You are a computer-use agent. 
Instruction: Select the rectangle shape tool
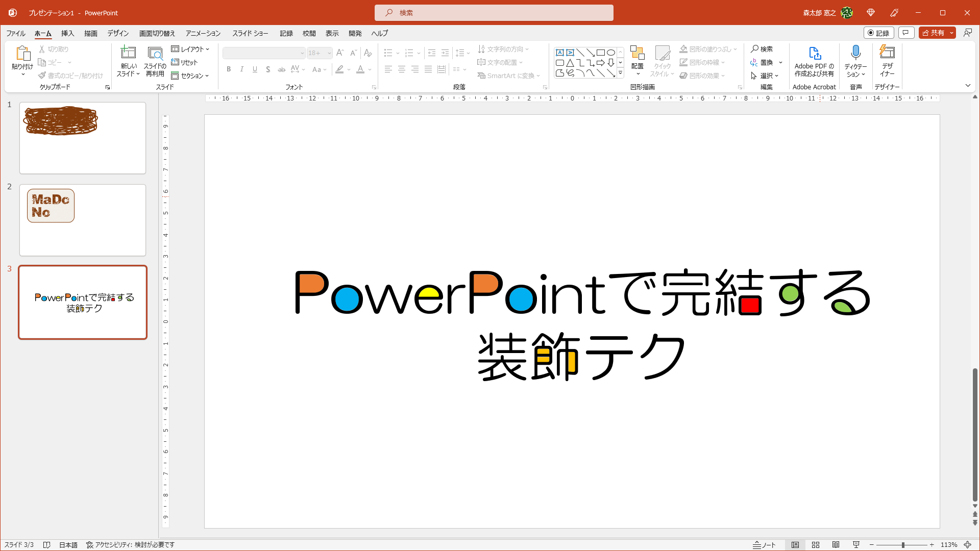(601, 53)
